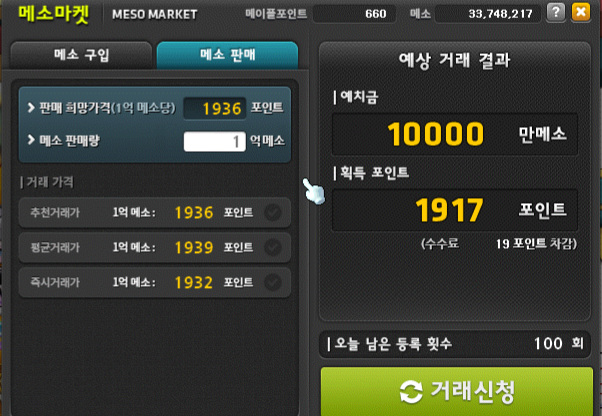Click the refresh arrows icon on 거래신청

pyautogui.click(x=411, y=392)
